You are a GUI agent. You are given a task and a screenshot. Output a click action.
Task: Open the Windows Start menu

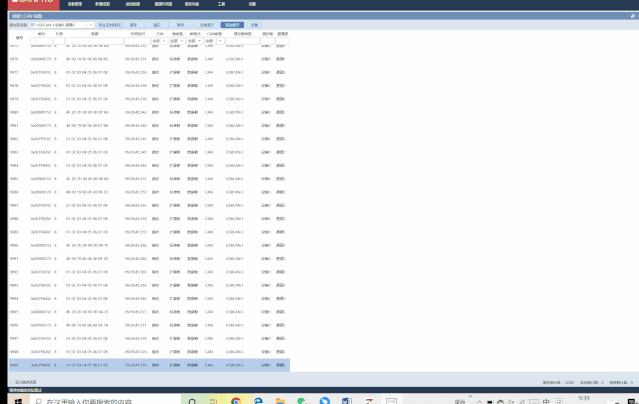pyautogui.click(x=18, y=401)
